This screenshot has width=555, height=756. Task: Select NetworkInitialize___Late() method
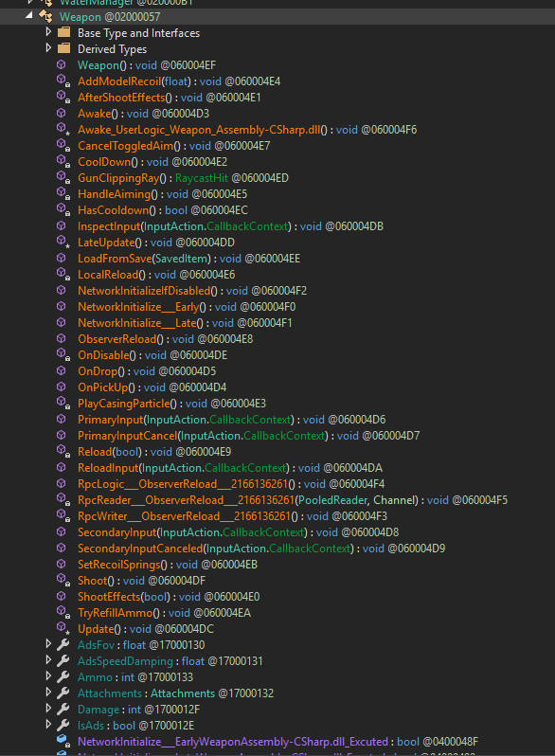pos(185,323)
